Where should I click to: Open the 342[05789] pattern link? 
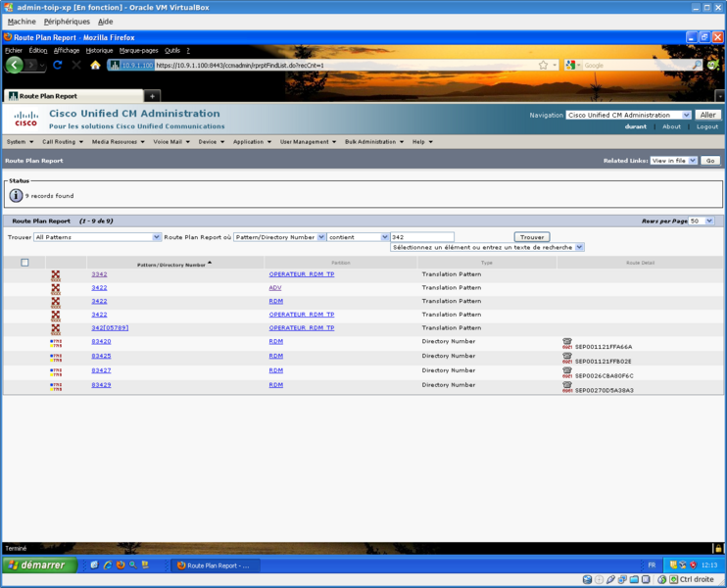point(110,327)
